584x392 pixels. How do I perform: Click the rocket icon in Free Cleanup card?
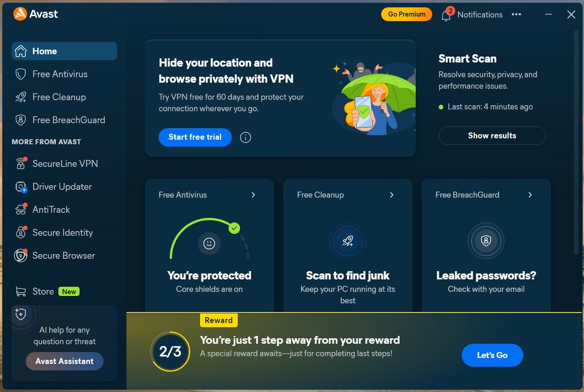pyautogui.click(x=348, y=241)
